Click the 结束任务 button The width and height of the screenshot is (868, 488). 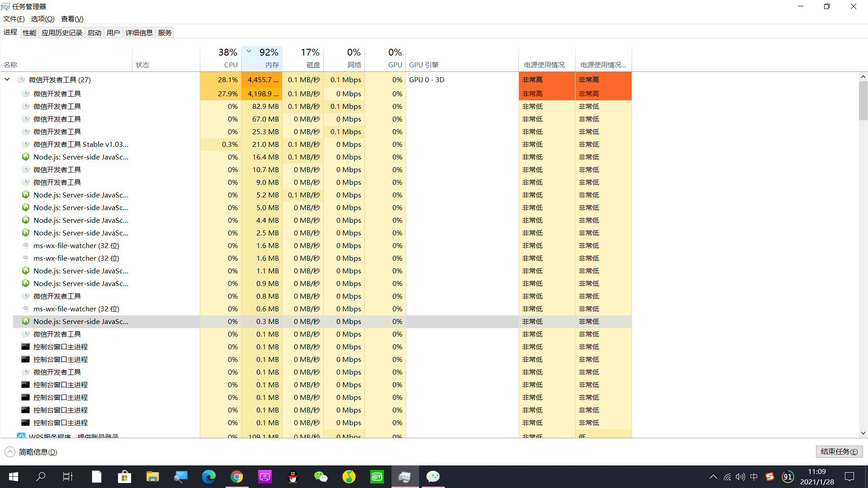(839, 451)
